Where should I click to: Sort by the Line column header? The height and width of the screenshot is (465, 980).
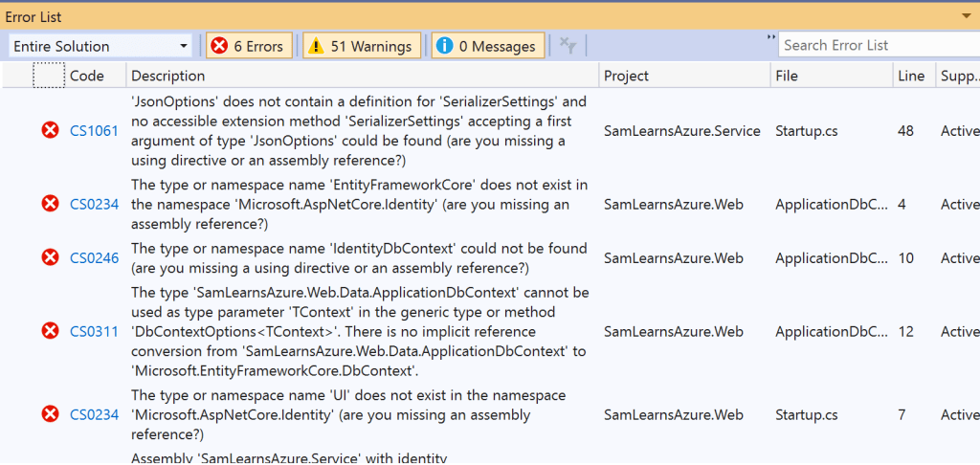click(910, 76)
